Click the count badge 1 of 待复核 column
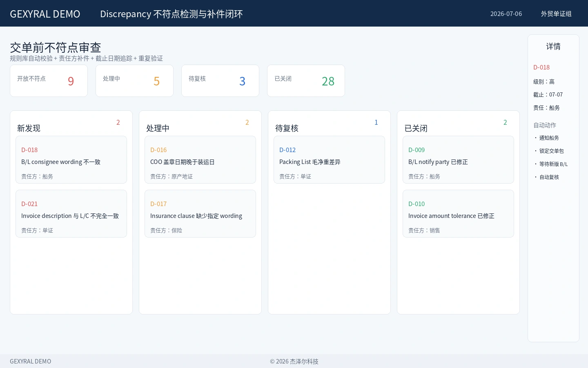This screenshot has width=588, height=368. tap(376, 122)
